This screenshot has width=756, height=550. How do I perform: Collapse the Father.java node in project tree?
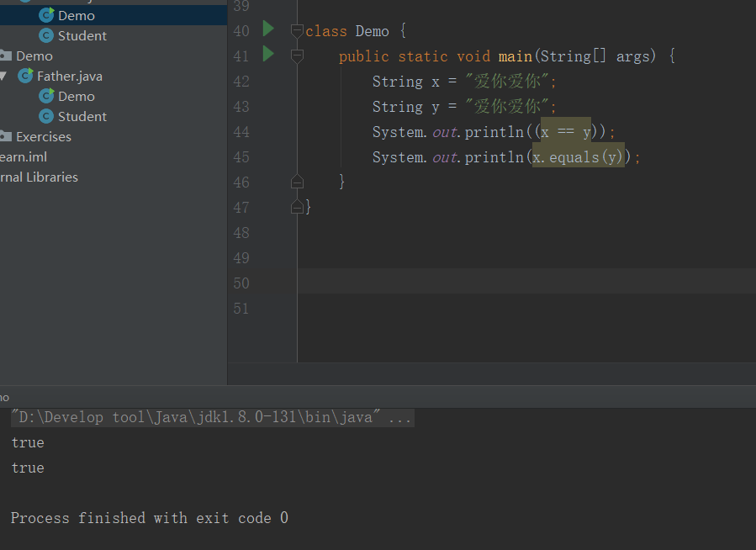[x=3, y=77]
